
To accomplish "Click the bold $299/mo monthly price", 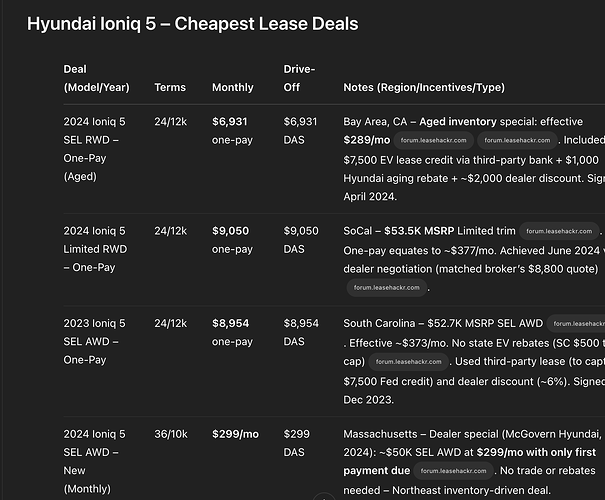I will [235, 434].
